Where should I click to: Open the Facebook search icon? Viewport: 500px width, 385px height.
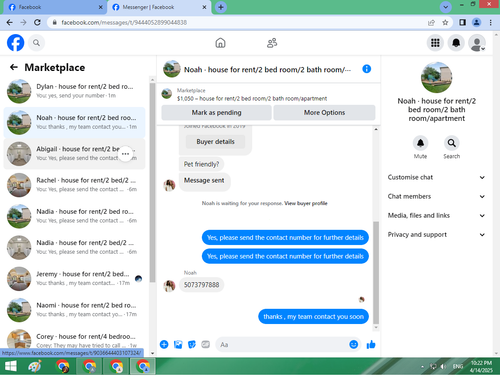pyautogui.click(x=36, y=43)
